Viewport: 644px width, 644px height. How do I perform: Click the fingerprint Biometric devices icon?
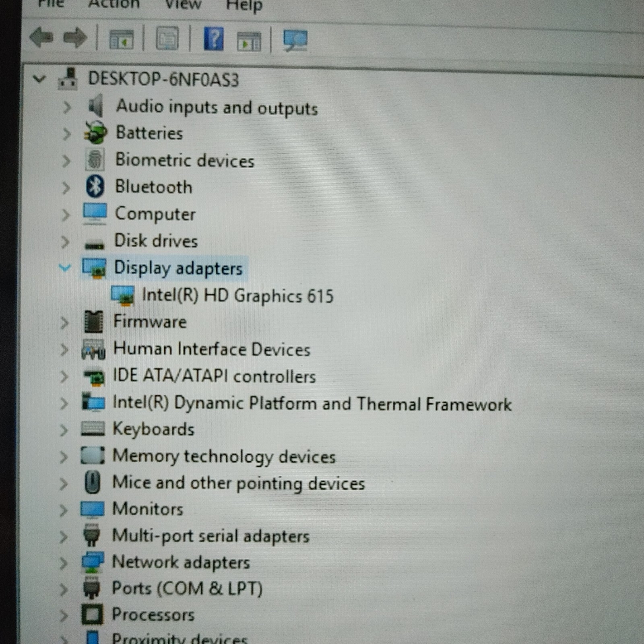click(95, 159)
